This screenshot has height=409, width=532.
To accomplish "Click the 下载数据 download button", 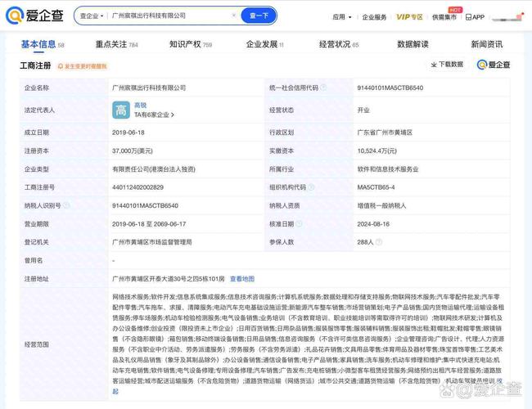I will [x=447, y=65].
